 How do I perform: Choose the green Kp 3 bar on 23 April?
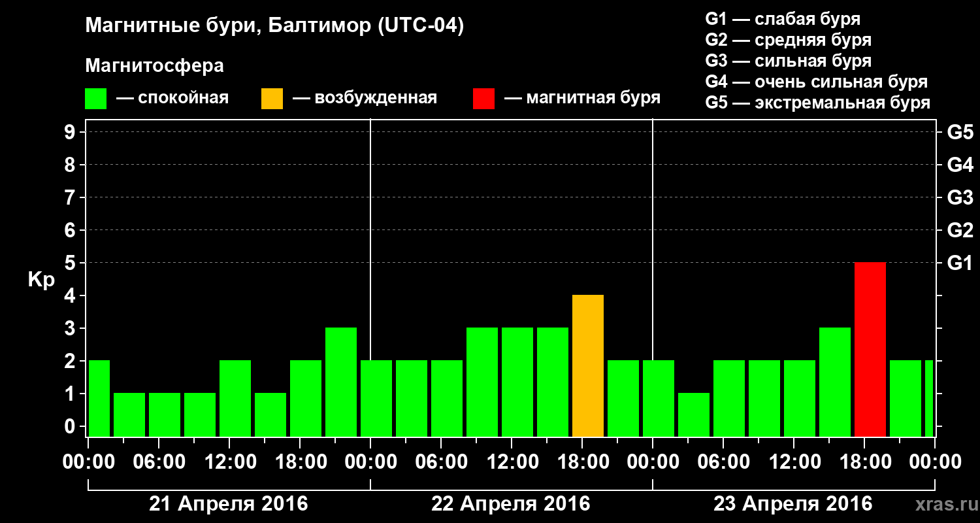835,382
